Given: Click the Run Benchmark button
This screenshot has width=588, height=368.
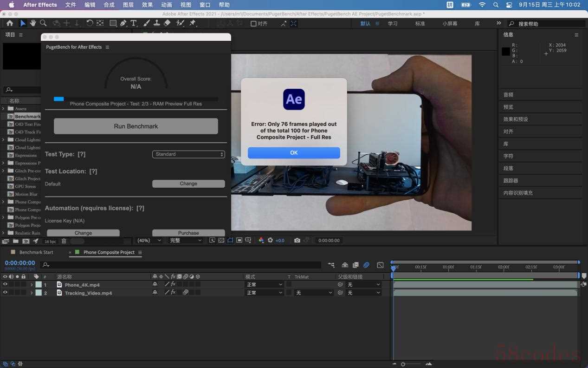Looking at the screenshot, I should coord(136,126).
